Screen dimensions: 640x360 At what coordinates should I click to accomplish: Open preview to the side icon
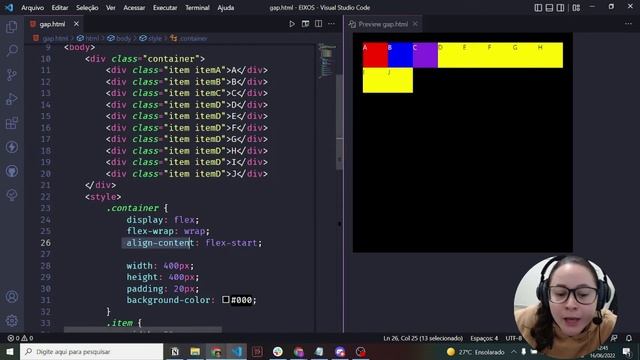(305, 24)
